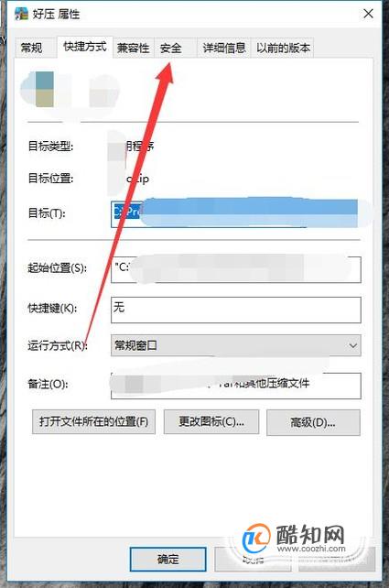Click the 目标(T) text field
Screen dimensions: 389x588
point(235,213)
